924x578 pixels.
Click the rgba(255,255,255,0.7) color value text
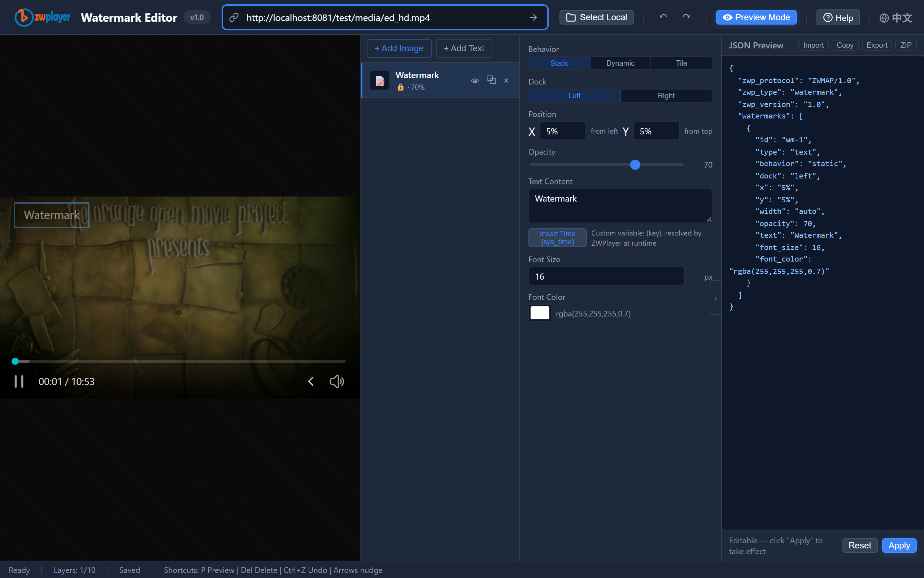click(593, 314)
